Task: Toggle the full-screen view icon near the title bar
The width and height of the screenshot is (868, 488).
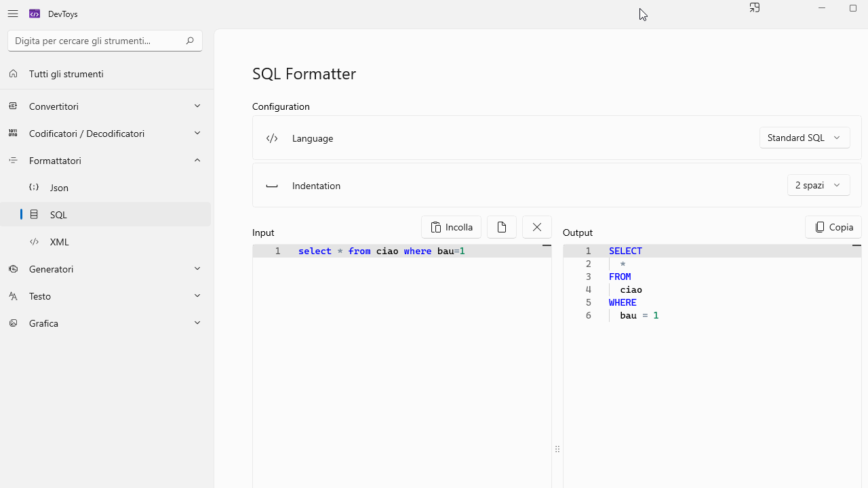Action: (754, 7)
